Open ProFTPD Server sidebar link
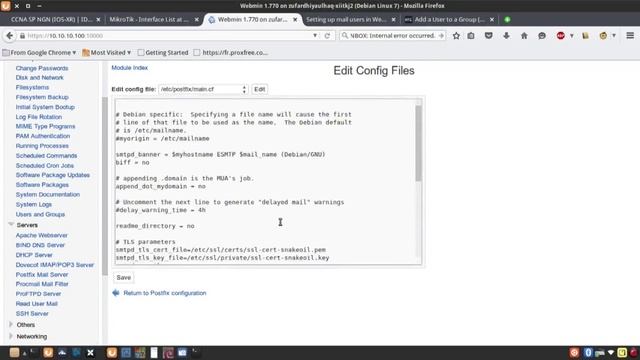Viewport: 640px width, 360px height. coord(38,293)
